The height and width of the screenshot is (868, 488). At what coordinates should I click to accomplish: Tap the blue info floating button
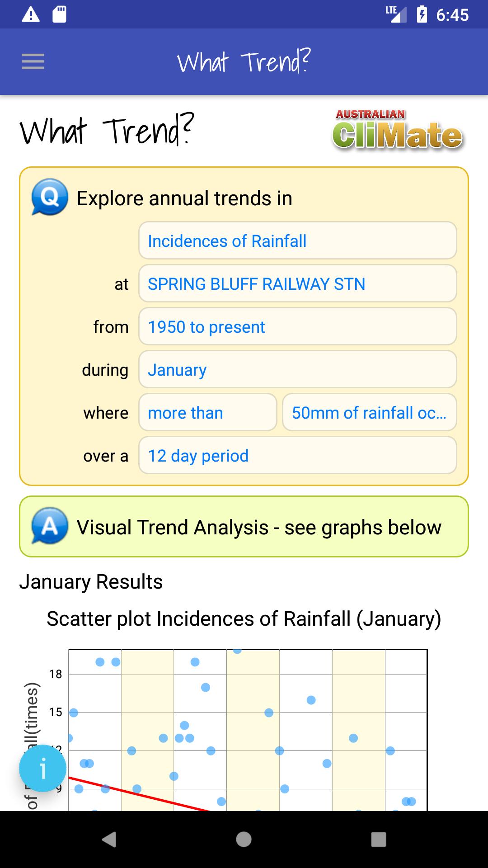[43, 768]
